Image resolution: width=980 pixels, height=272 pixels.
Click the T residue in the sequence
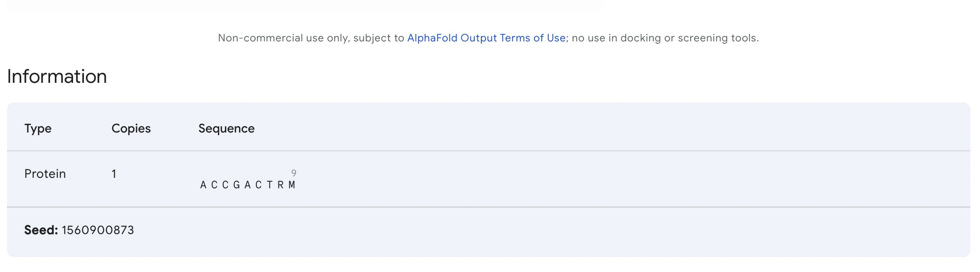click(x=269, y=185)
